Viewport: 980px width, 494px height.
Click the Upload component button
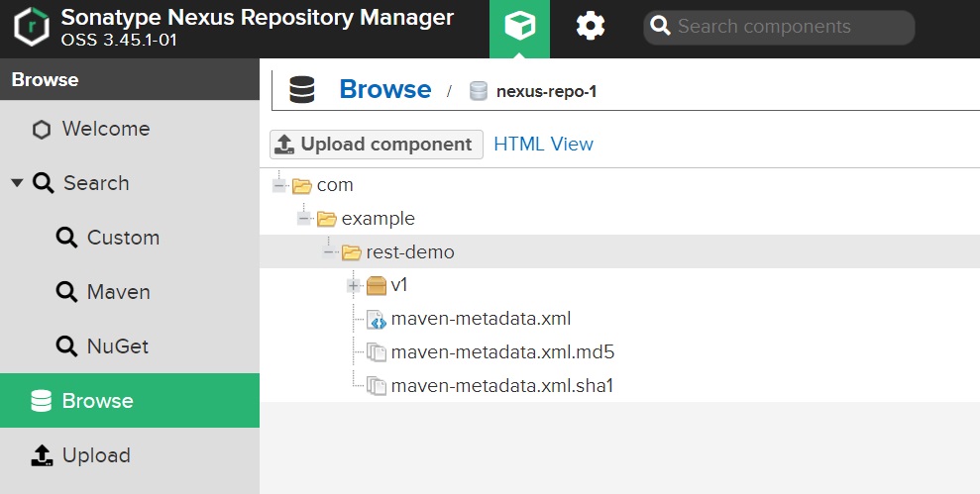(377, 145)
